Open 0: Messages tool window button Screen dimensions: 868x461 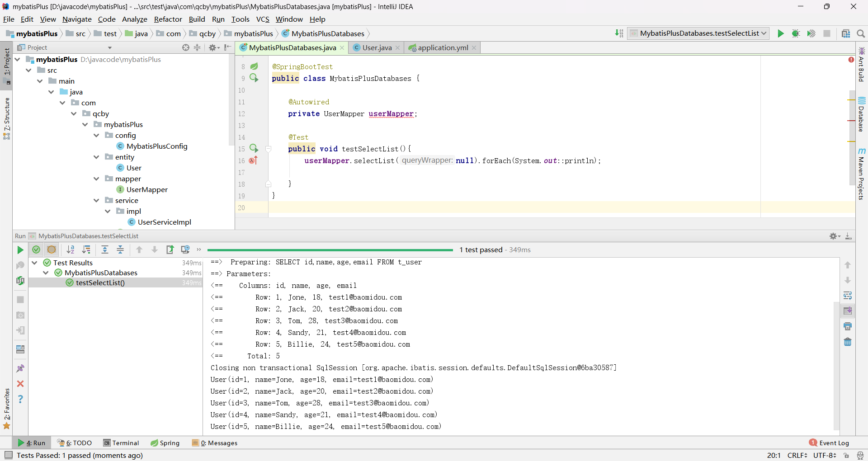tap(215, 443)
